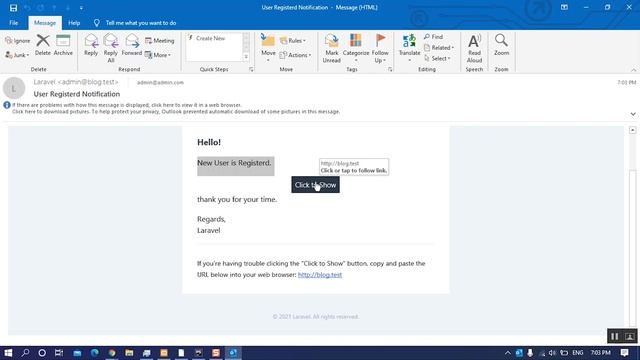Open the Junk dropdown
640x360 pixels.
pos(17,55)
